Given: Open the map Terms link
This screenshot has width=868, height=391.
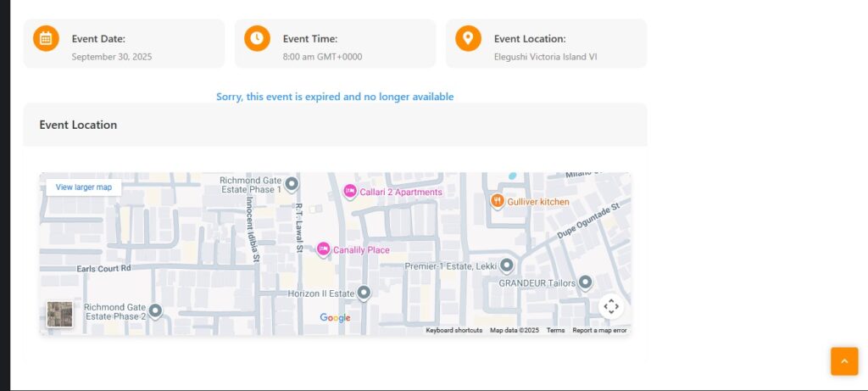Looking at the screenshot, I should tap(555, 331).
